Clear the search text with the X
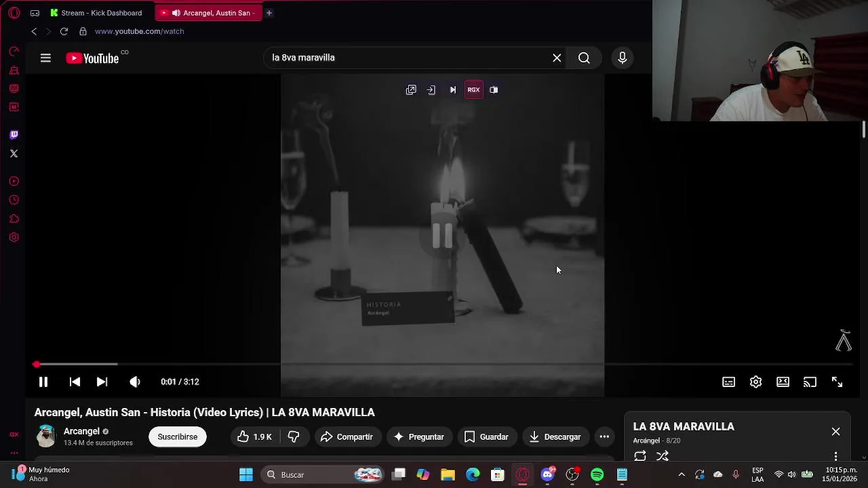This screenshot has height=488, width=868. point(557,58)
